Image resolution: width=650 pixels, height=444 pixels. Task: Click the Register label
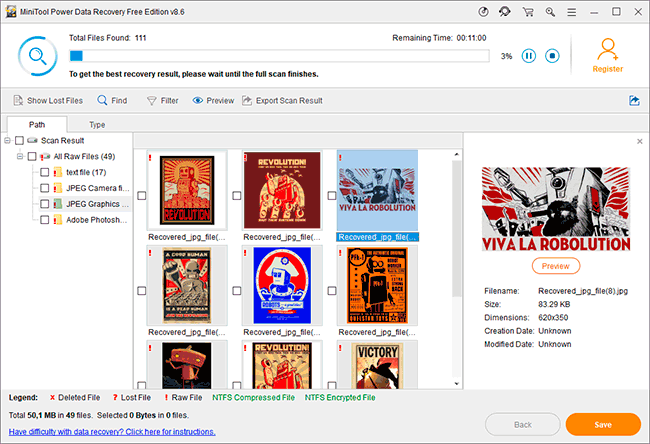(608, 69)
